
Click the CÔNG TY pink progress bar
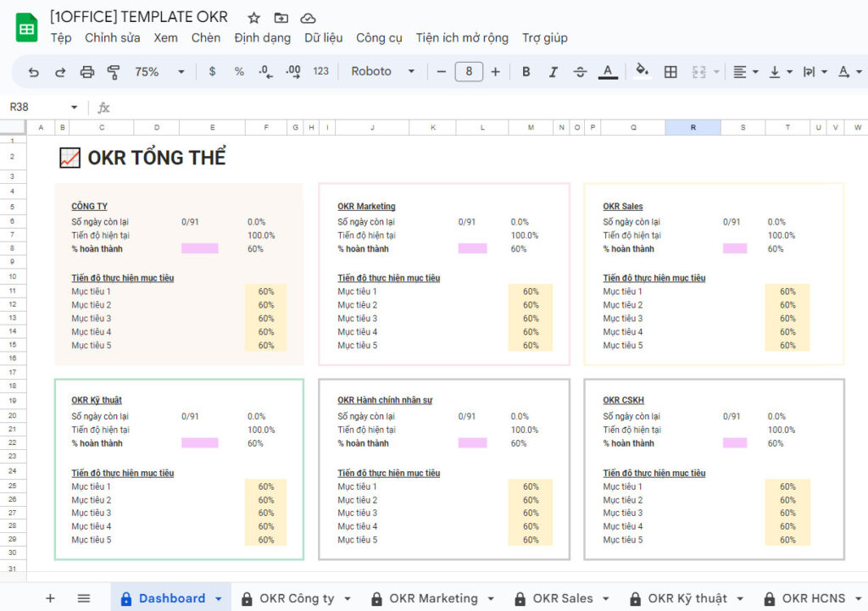(x=200, y=248)
